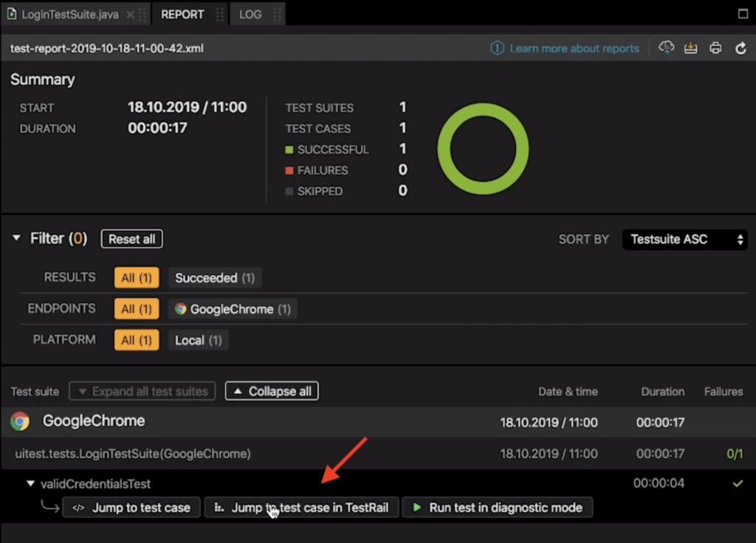Click the GoogleChrome suite header name
The width and height of the screenshot is (756, 543).
94,421
